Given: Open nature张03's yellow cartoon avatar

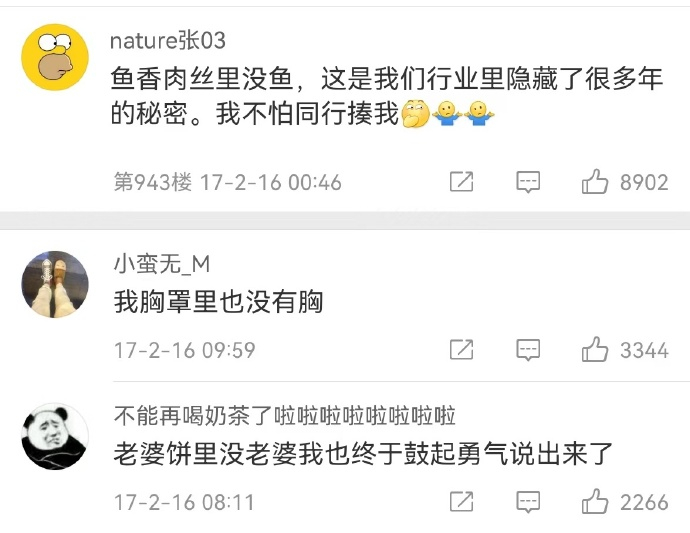Looking at the screenshot, I should click(x=55, y=57).
